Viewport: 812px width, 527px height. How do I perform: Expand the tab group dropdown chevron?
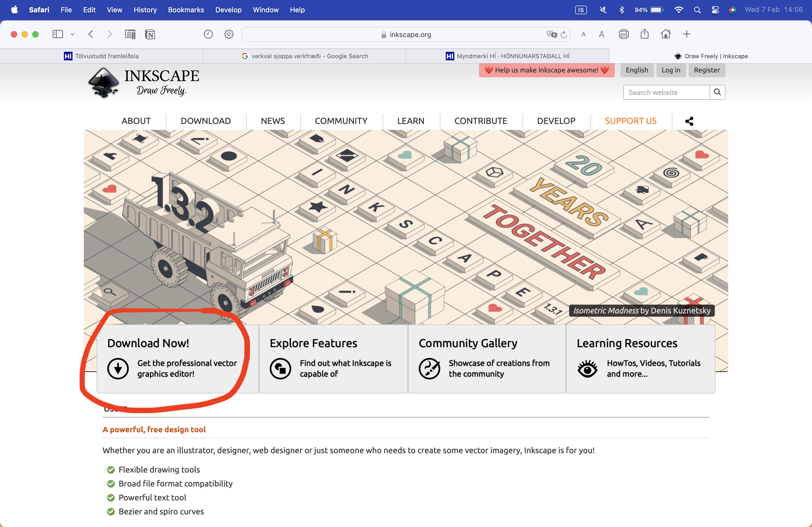tap(72, 34)
